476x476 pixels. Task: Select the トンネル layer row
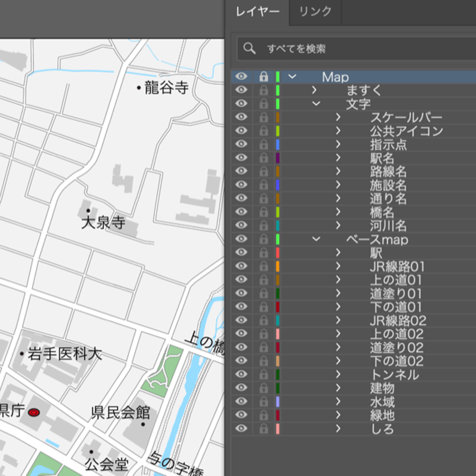pyautogui.click(x=353, y=375)
